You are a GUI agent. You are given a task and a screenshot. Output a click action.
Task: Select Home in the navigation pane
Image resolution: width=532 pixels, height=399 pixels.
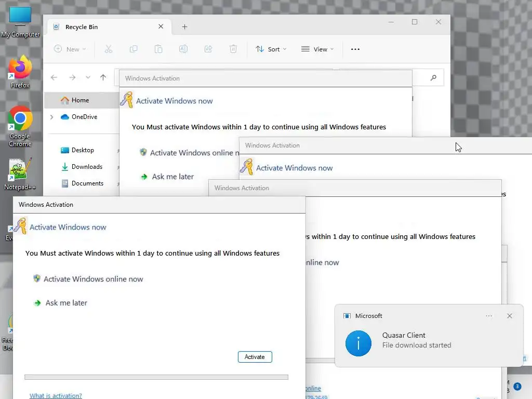(x=81, y=100)
